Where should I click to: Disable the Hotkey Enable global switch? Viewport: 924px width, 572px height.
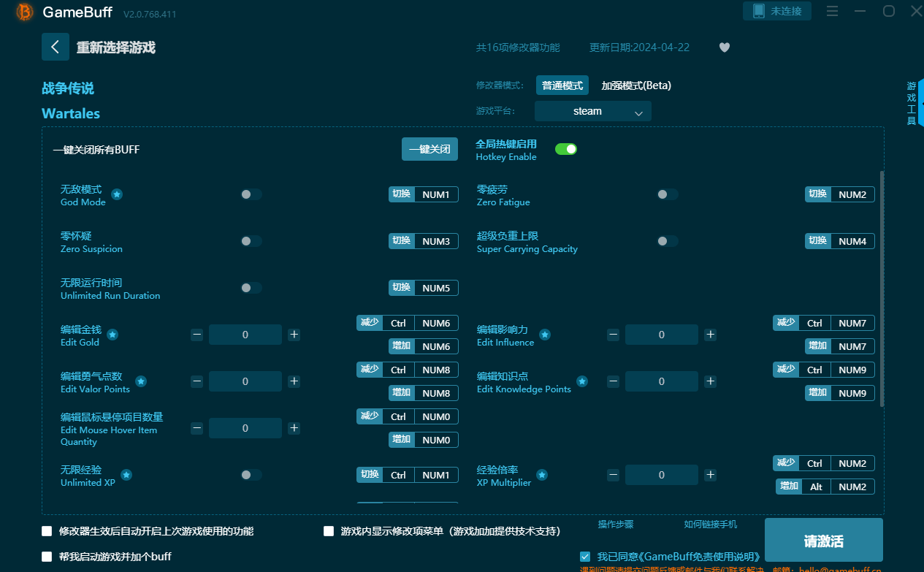[x=565, y=148]
